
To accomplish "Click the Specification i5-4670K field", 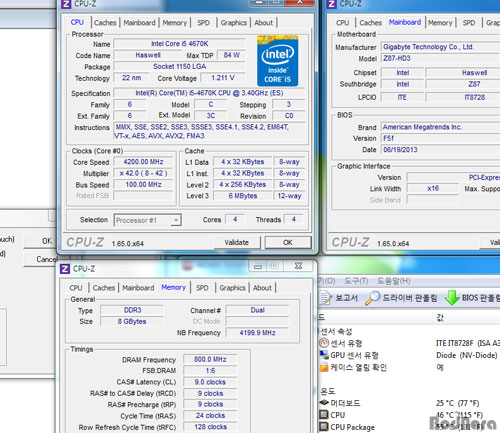I will 209,93.
